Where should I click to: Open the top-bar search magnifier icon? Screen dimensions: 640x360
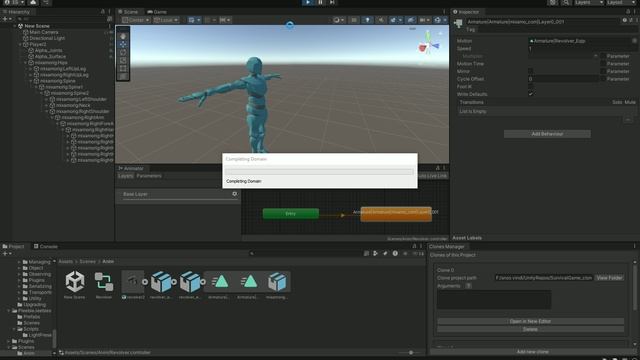[x=566, y=2]
